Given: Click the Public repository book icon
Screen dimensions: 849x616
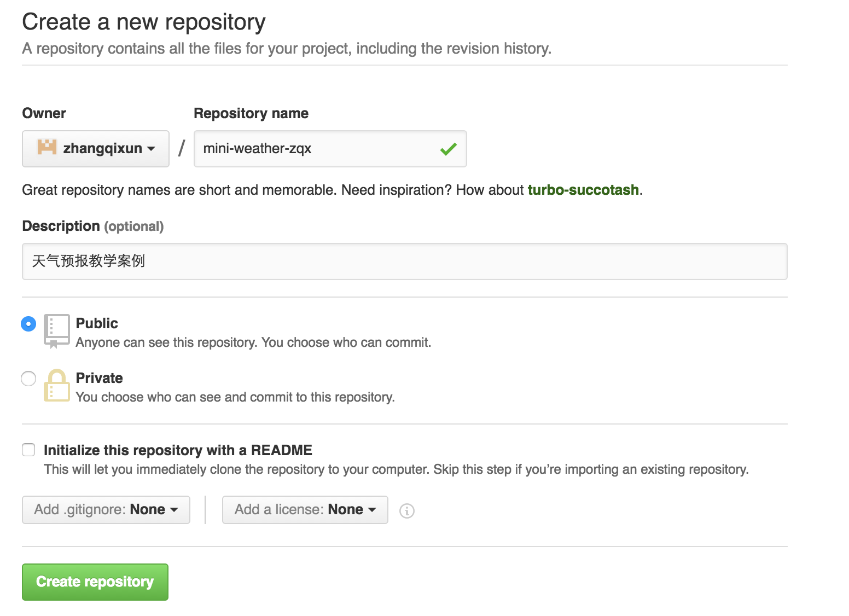Looking at the screenshot, I should pos(57,331).
